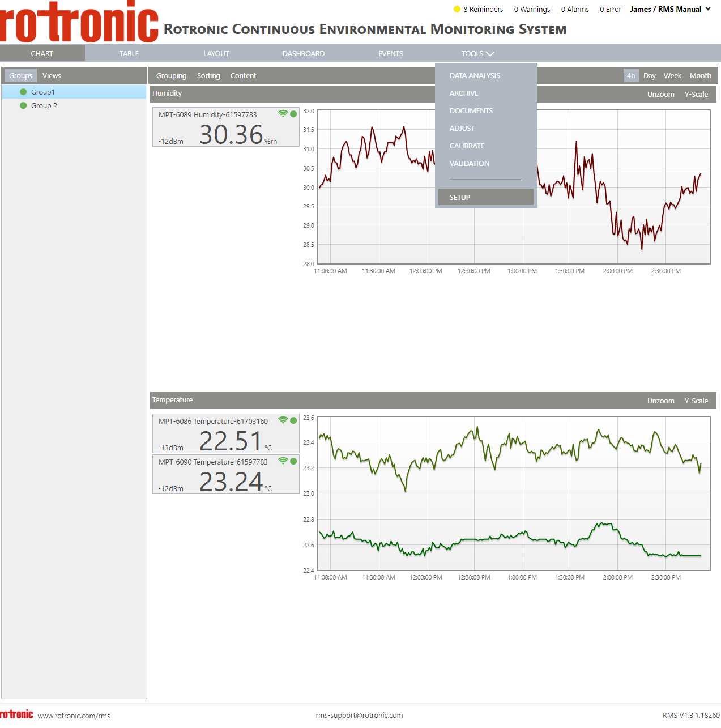Switch to the CHART tab
Image resolution: width=721 pixels, height=728 pixels.
[x=42, y=53]
